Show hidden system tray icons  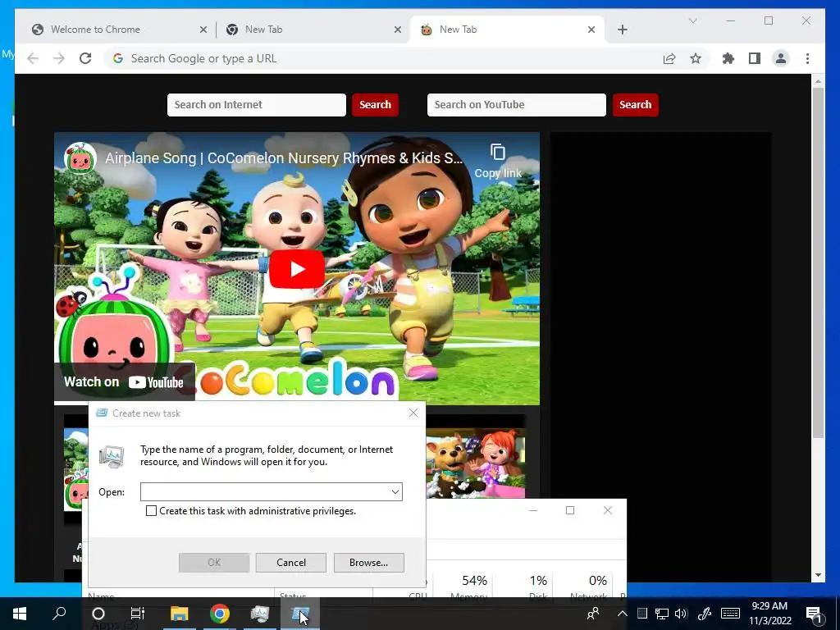(x=622, y=614)
